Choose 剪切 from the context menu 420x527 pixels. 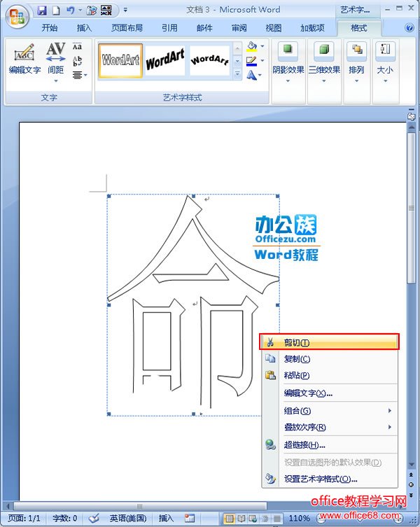point(329,342)
